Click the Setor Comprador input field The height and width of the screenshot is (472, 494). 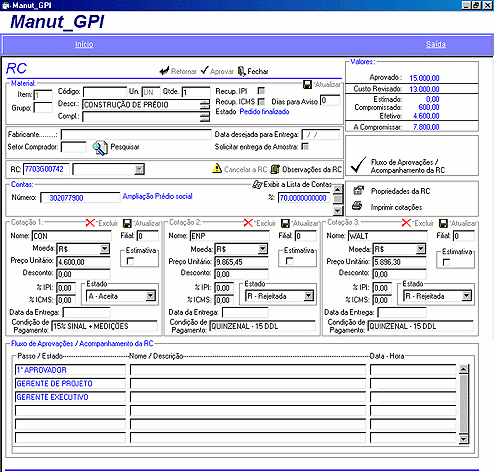(x=74, y=147)
